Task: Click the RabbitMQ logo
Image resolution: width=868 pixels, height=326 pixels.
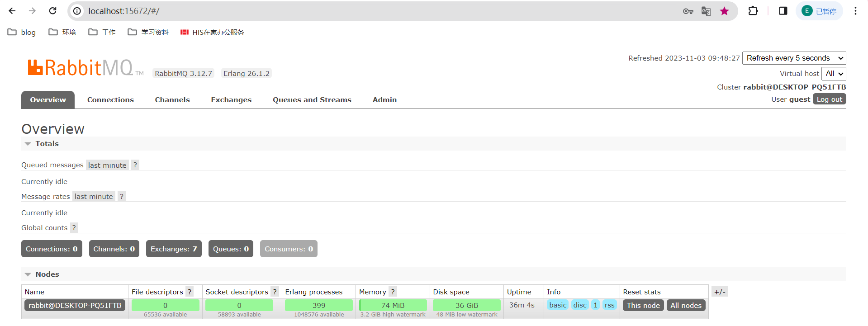Action: (81, 68)
